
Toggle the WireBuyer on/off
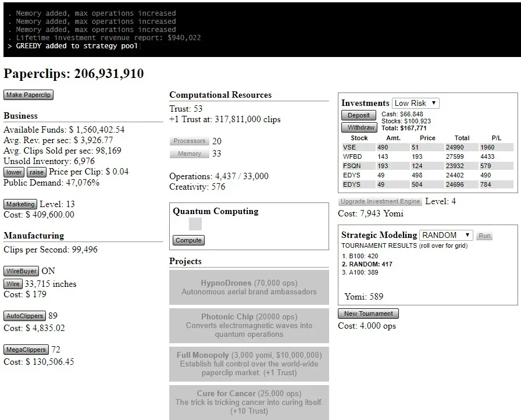[22, 271]
